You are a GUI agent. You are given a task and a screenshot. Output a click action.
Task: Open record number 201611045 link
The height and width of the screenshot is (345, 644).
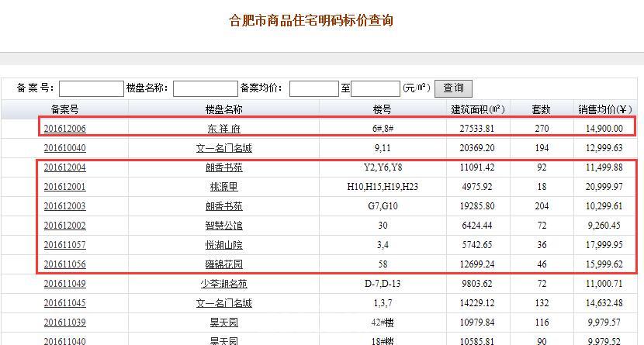pos(64,303)
